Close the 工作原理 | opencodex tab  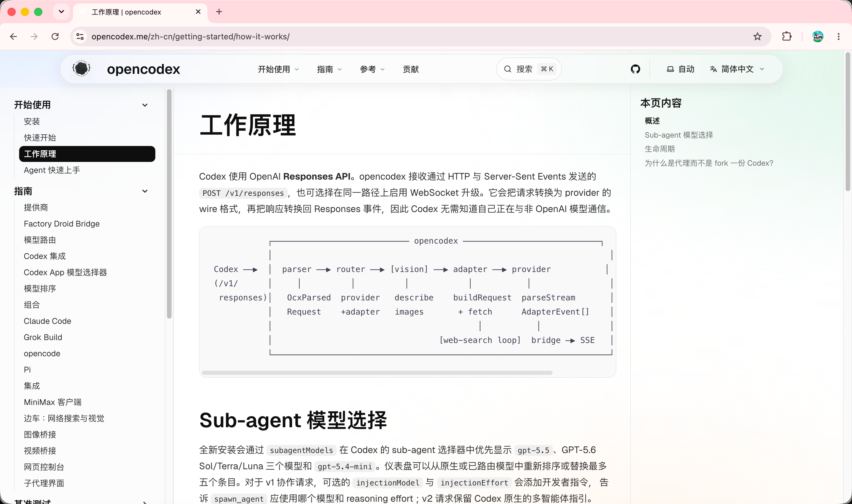pos(198,12)
